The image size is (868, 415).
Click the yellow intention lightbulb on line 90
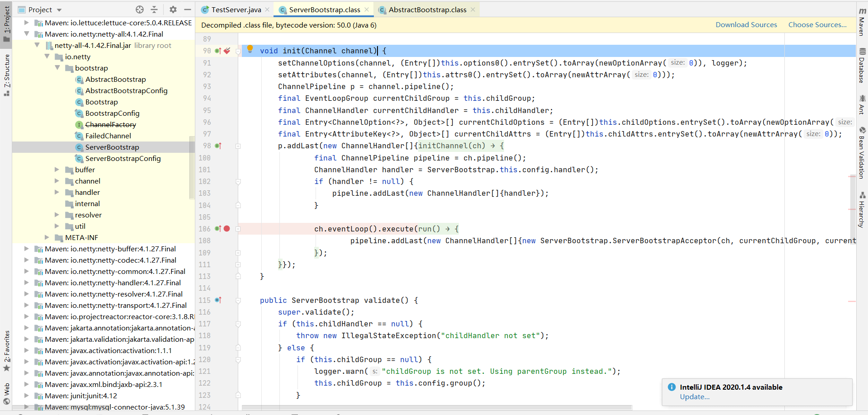pos(250,49)
